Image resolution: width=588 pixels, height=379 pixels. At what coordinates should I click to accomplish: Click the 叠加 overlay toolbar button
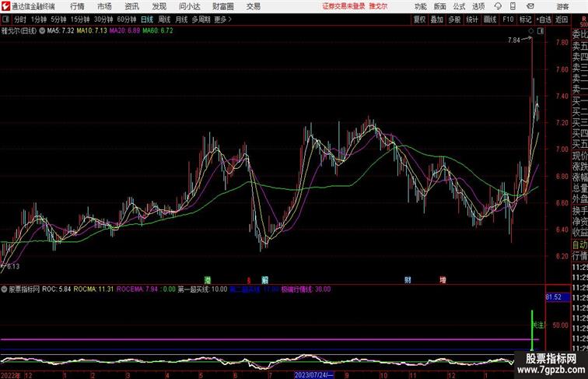point(436,19)
